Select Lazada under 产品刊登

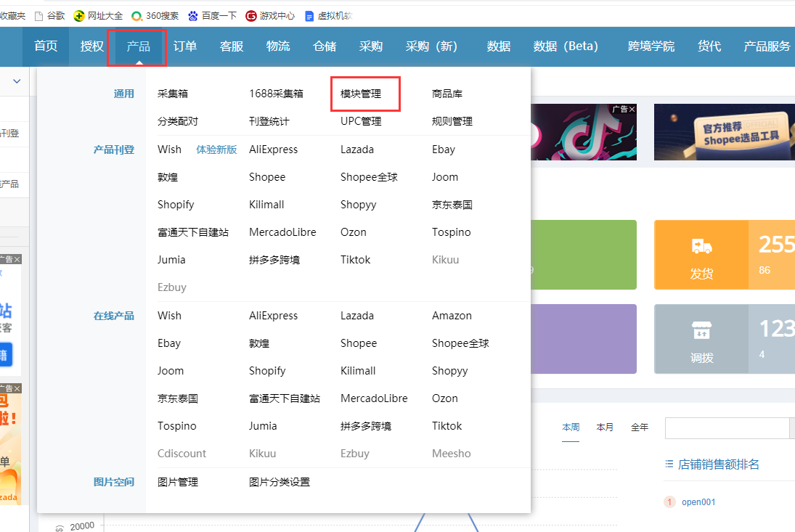click(x=357, y=150)
